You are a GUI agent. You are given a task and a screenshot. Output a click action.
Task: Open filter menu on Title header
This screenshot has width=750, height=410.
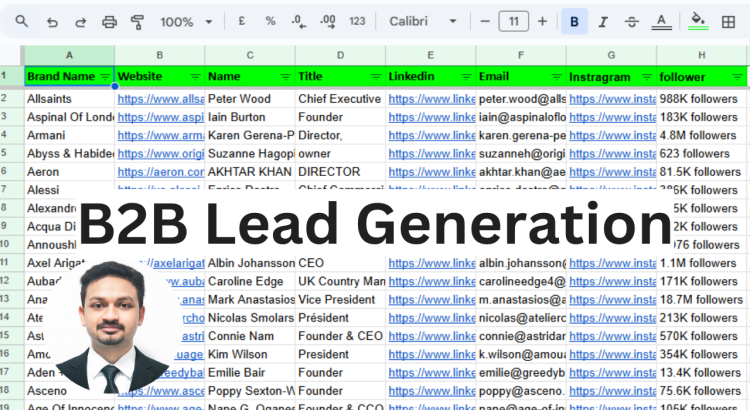[x=376, y=77]
